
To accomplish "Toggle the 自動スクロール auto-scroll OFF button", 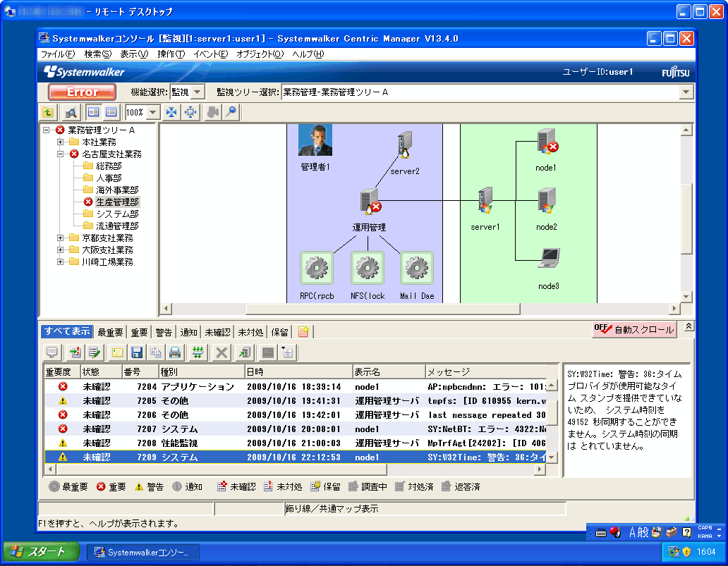I will [634, 329].
